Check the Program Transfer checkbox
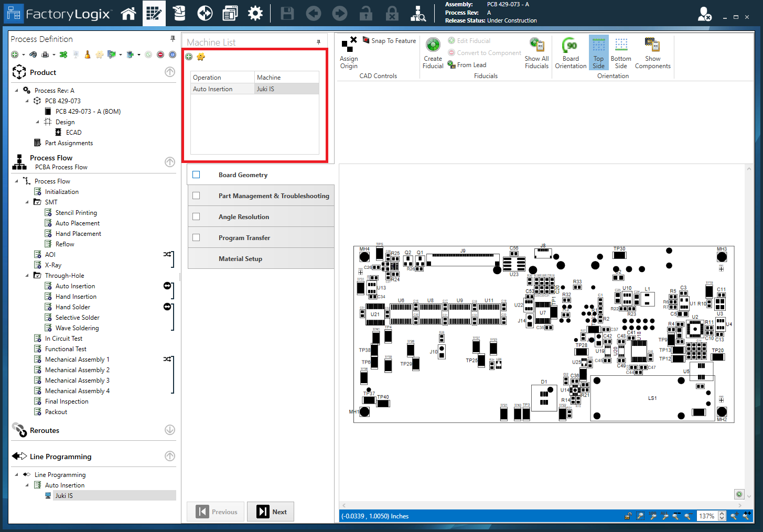Screen dimensions: 763x532 [x=196, y=237]
